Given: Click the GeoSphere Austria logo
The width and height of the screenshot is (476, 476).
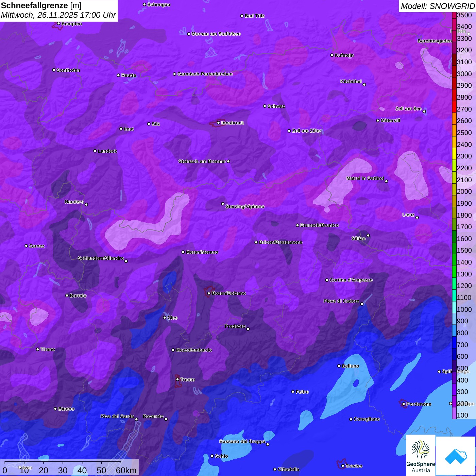Looking at the screenshot, I should 421,455.
